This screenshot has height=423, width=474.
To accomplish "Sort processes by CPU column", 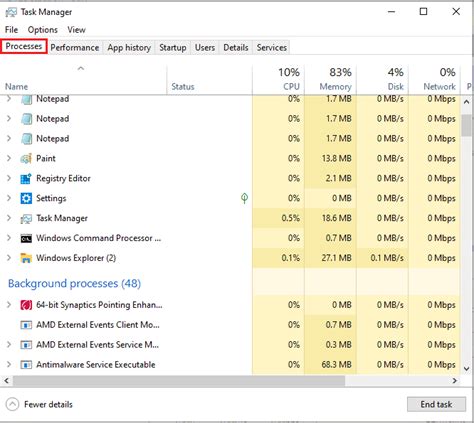I will click(x=278, y=79).
